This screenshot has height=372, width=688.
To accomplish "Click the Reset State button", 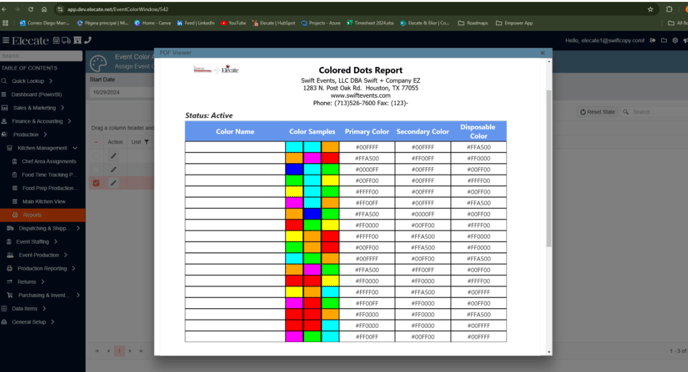I will (x=597, y=112).
